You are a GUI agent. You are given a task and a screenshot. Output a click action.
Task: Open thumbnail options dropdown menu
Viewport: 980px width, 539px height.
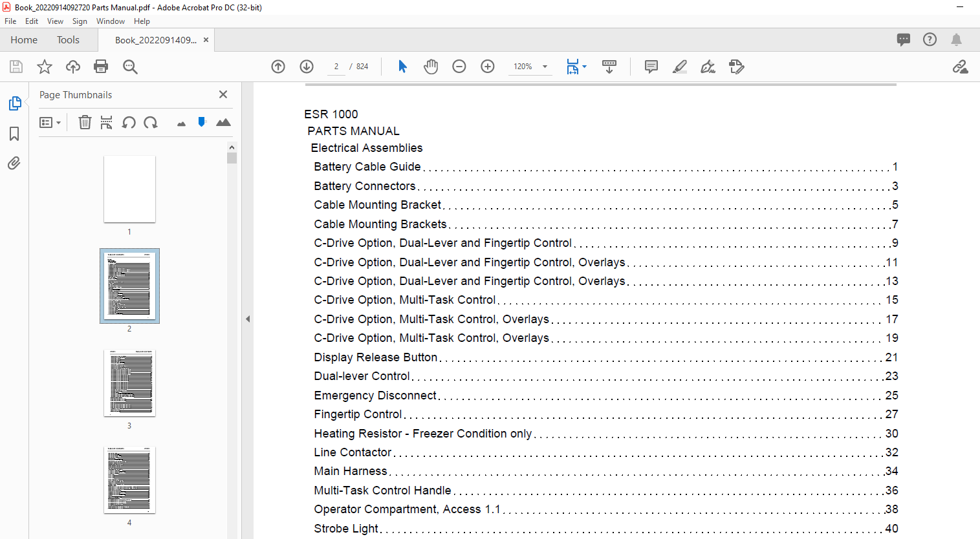click(50, 122)
